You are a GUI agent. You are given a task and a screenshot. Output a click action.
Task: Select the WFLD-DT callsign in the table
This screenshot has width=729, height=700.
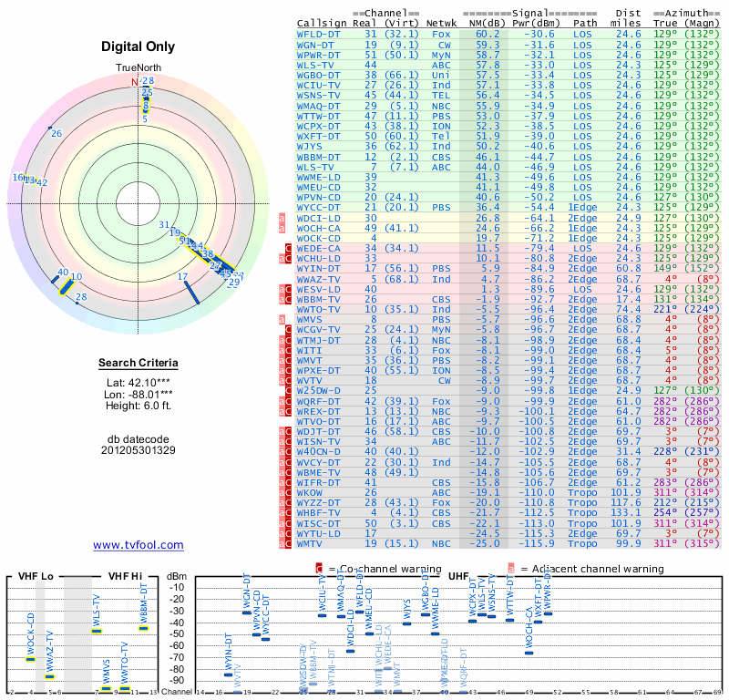(318, 35)
